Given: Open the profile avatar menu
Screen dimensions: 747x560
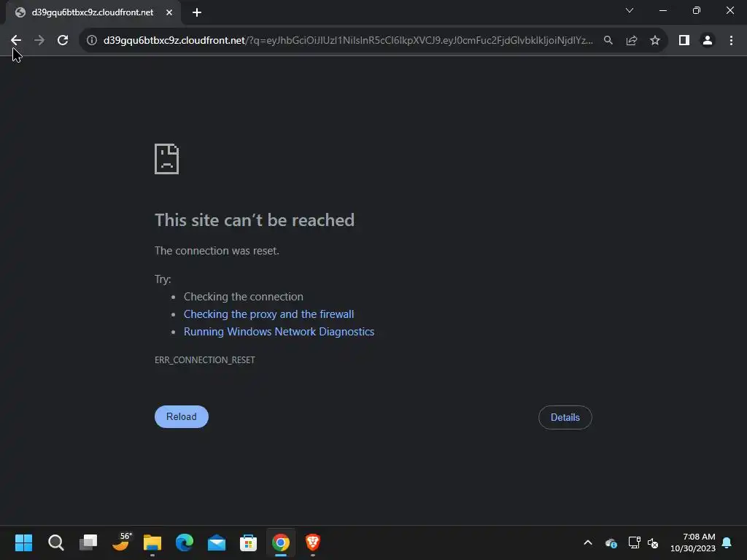Looking at the screenshot, I should click(x=708, y=41).
